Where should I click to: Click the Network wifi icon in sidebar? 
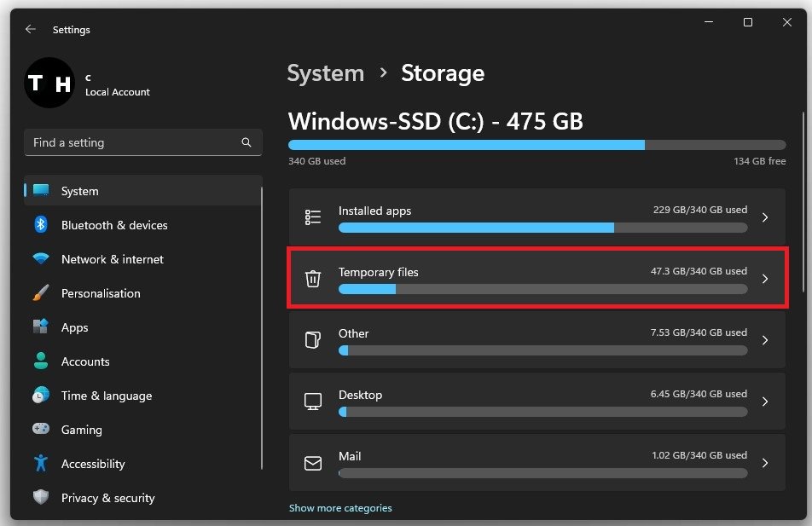pos(41,259)
